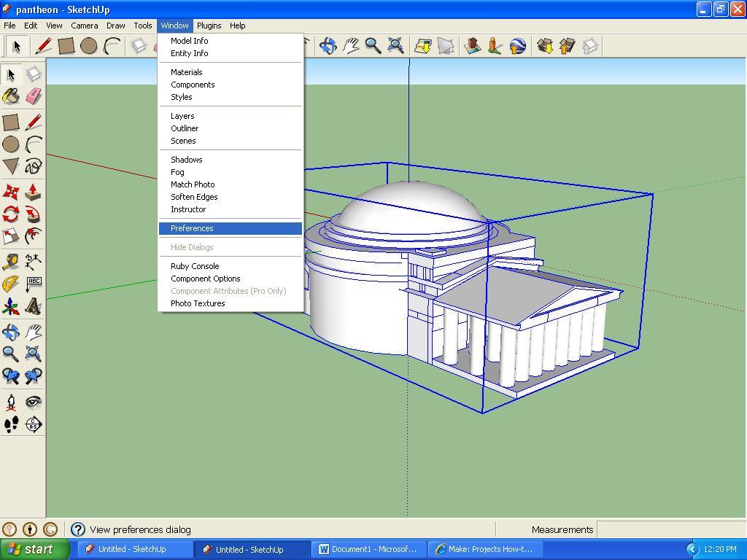
Task: Click the Measurements input box
Action: 671,529
